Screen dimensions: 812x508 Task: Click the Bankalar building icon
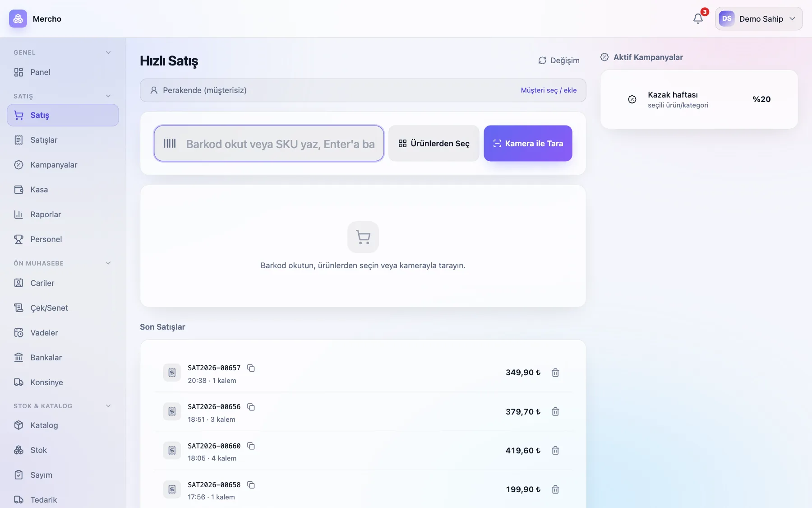coord(18,358)
